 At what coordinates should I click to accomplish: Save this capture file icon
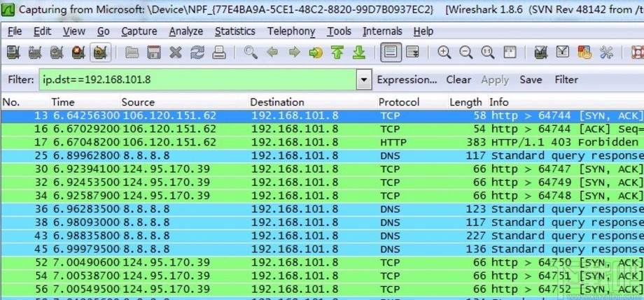pos(153,52)
